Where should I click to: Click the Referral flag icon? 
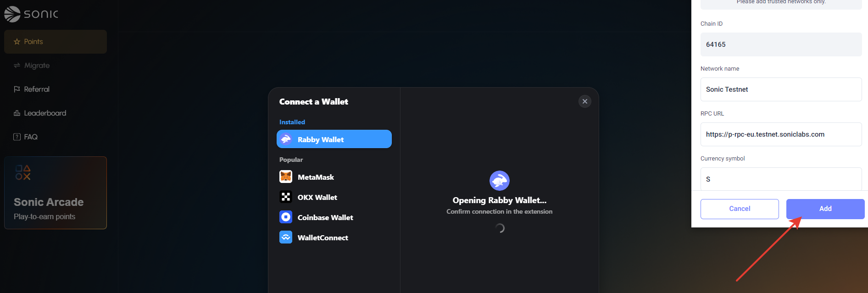[17, 89]
